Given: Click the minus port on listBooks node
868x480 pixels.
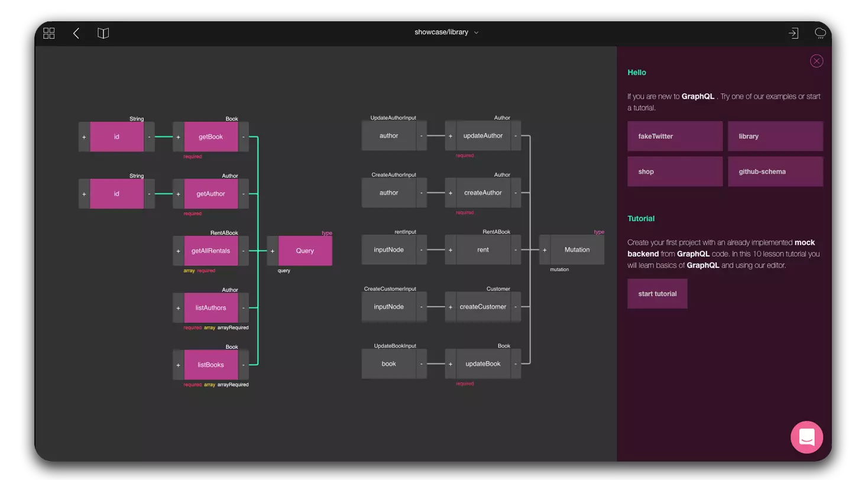Looking at the screenshot, I should pyautogui.click(x=244, y=365).
